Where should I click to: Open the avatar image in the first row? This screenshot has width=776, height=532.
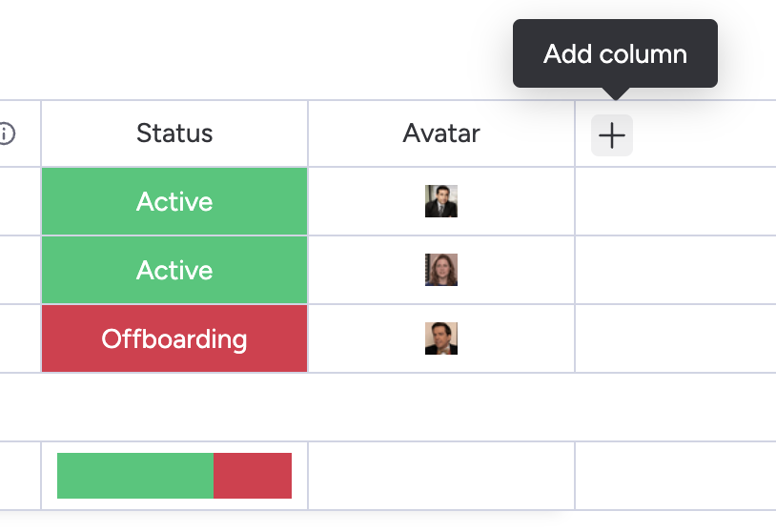point(441,201)
